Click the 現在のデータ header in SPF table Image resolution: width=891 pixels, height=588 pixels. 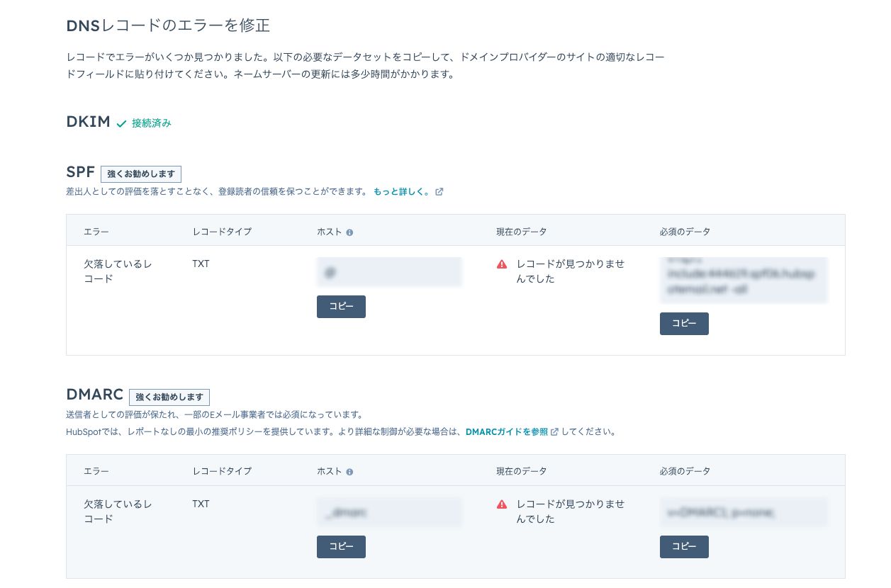522,232
